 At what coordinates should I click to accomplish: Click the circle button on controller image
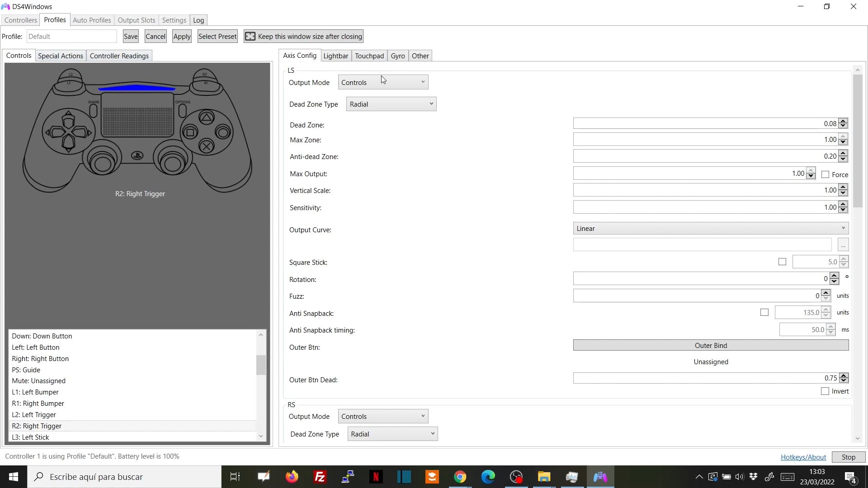pyautogui.click(x=223, y=132)
